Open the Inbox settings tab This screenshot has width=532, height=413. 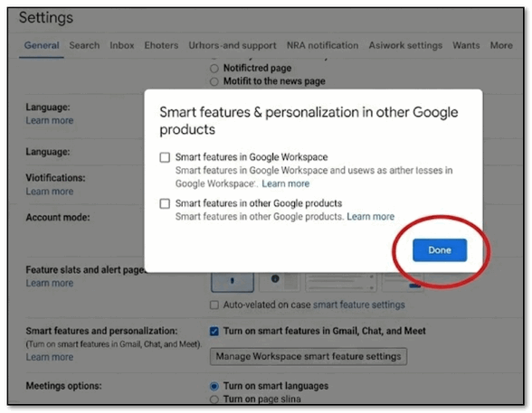(122, 45)
